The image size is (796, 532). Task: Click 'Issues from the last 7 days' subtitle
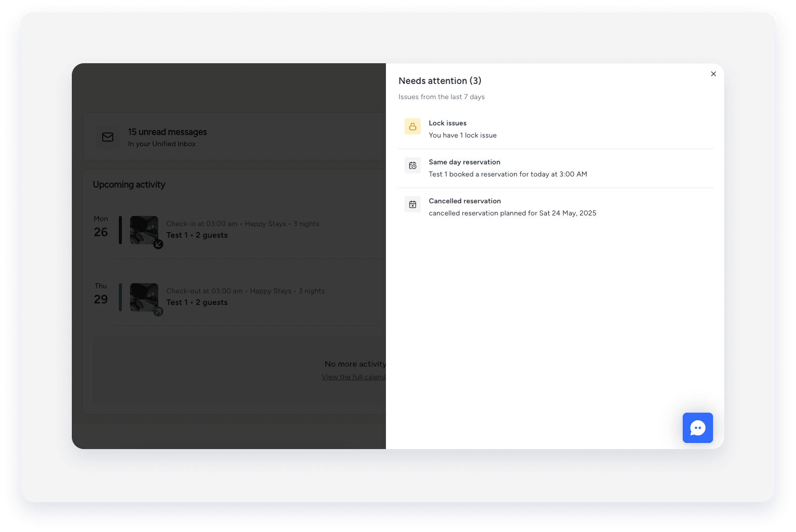pos(441,97)
